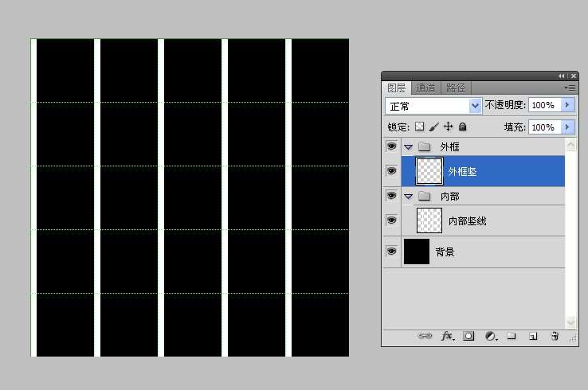
Task: Lock transparent pixels
Action: click(419, 127)
